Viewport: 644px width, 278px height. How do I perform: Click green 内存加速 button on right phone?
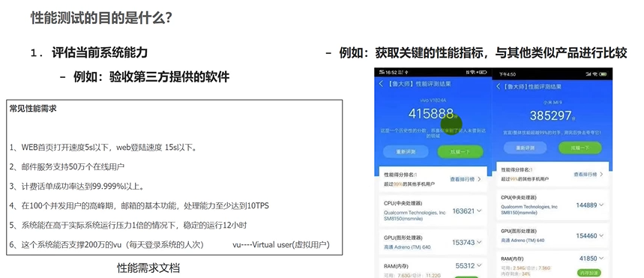pyautogui.click(x=589, y=272)
